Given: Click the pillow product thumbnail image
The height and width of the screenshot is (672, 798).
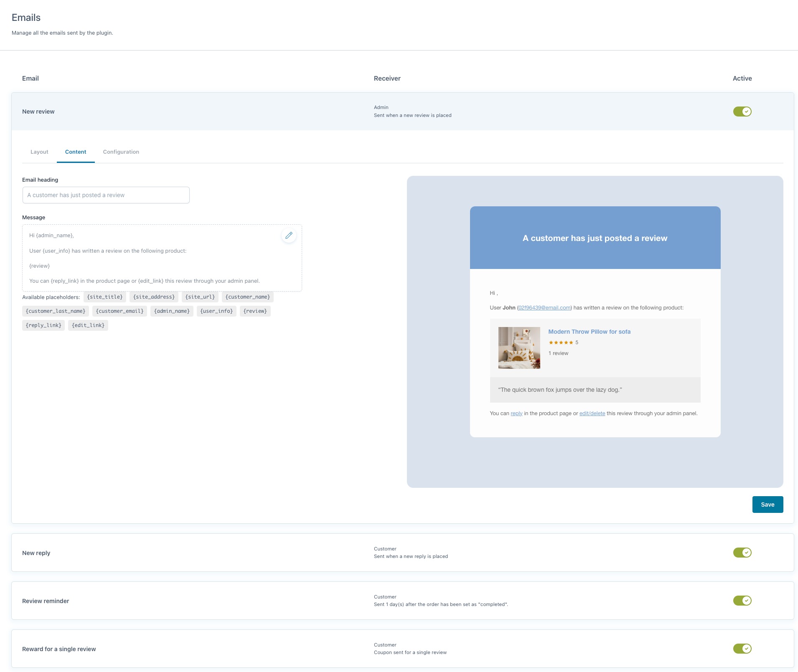Looking at the screenshot, I should click(x=519, y=348).
